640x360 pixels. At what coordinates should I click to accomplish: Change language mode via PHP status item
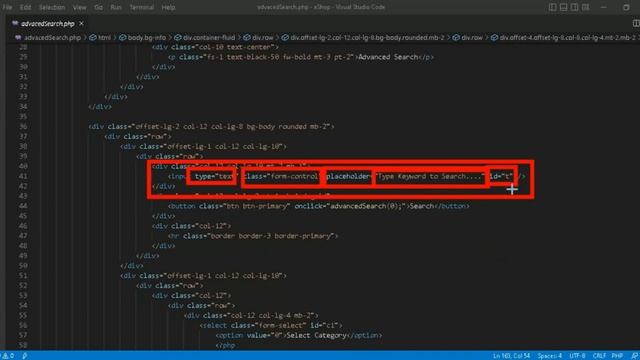[x=617, y=356]
